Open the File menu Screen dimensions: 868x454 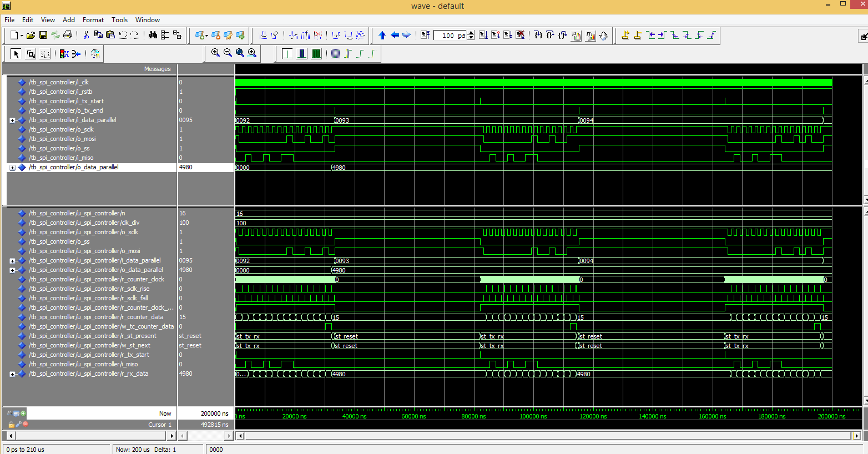(9, 19)
